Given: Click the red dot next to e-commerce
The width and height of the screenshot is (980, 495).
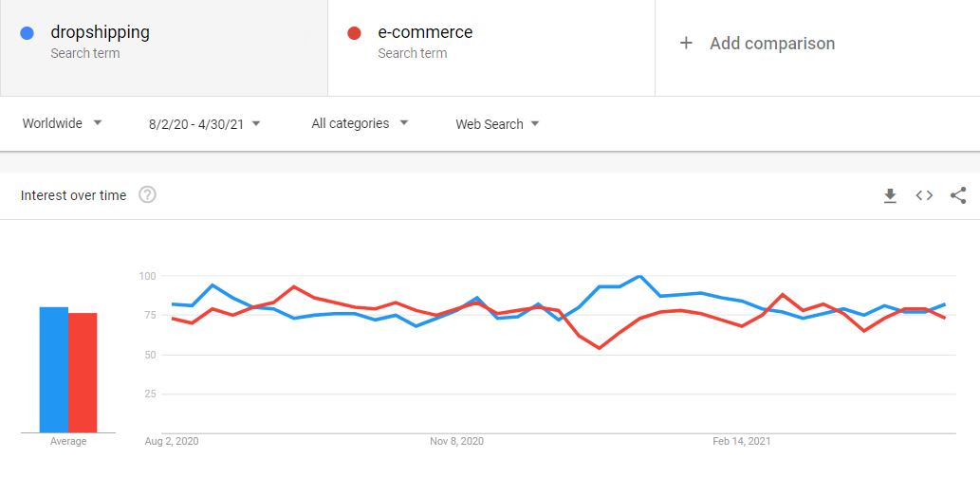Looking at the screenshot, I should pyautogui.click(x=355, y=33).
